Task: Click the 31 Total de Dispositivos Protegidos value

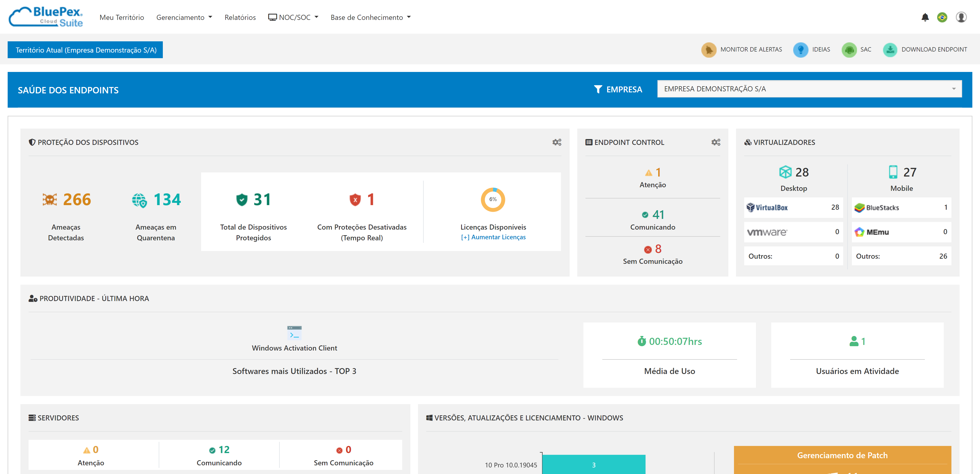Action: point(263,199)
